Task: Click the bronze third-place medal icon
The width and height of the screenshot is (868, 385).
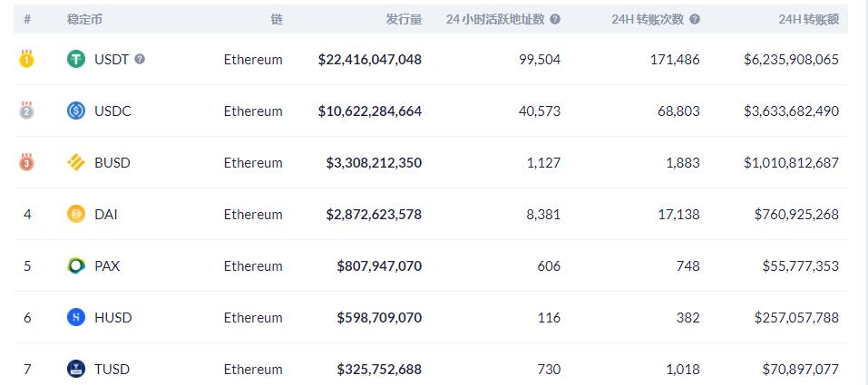Action: 27,162
